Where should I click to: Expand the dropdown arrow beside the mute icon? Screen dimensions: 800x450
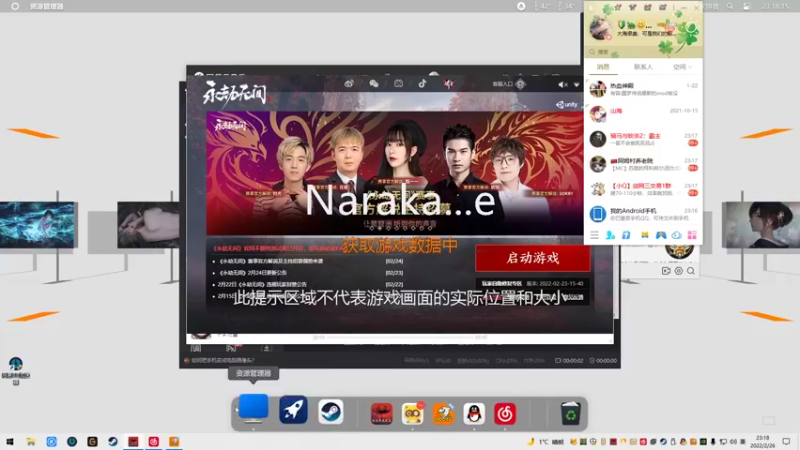[x=577, y=85]
